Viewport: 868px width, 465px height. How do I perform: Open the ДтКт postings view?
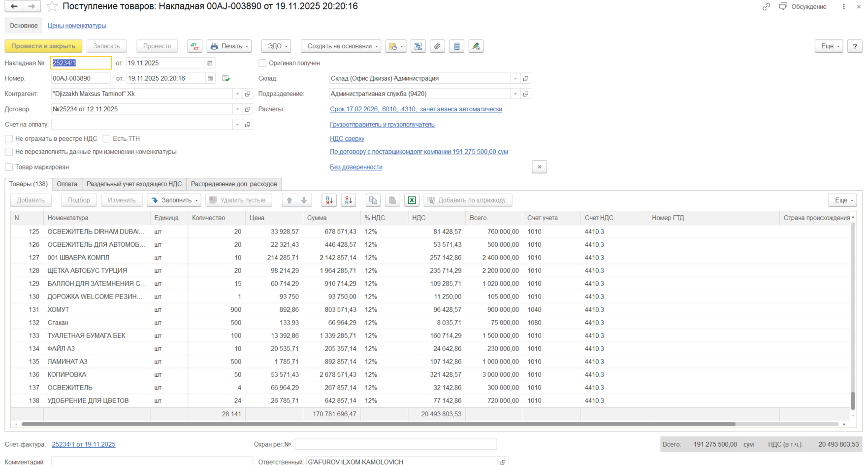pos(195,46)
